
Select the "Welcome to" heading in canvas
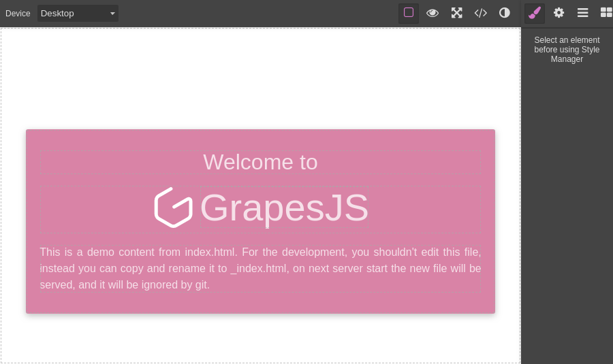[260, 162]
